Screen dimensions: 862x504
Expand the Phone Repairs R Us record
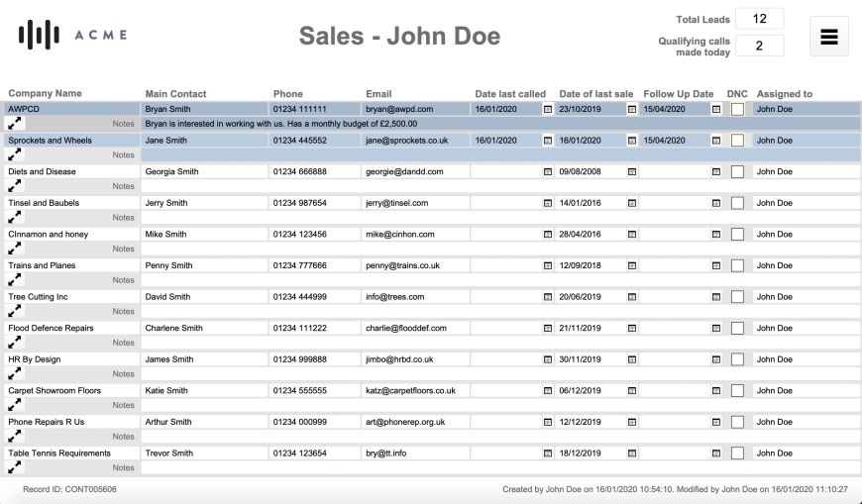pyautogui.click(x=14, y=437)
